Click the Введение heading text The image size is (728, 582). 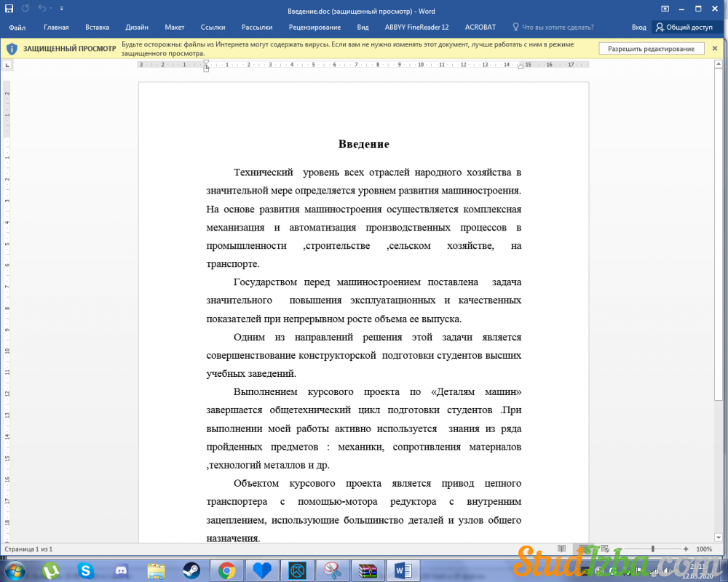[x=363, y=144]
